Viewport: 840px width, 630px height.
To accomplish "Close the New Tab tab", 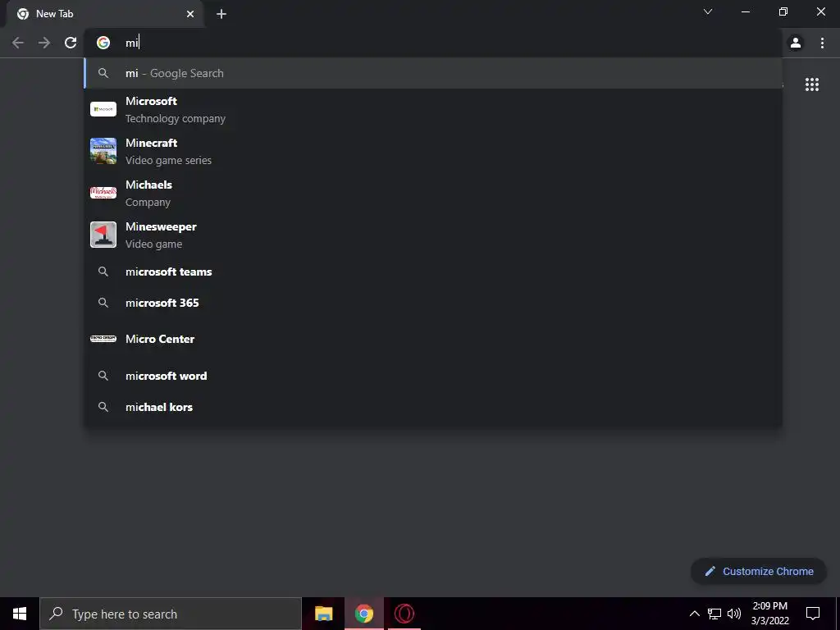I will 190,14.
